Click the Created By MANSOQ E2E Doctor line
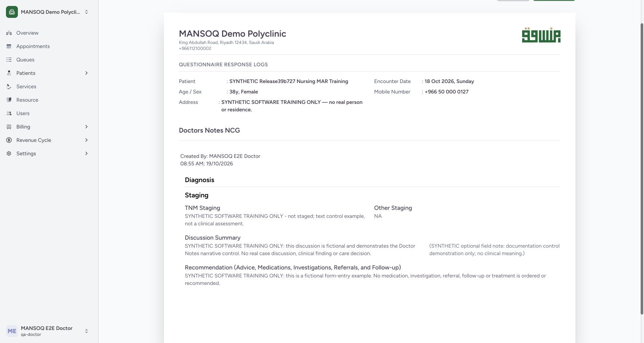 pyautogui.click(x=220, y=156)
